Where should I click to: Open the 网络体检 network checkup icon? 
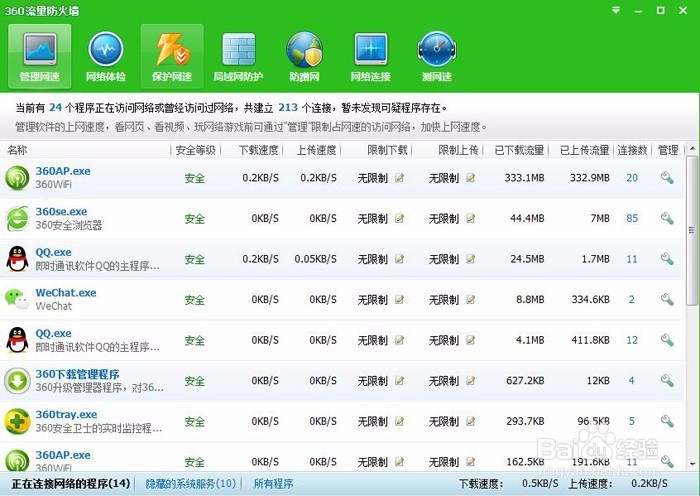(106, 56)
